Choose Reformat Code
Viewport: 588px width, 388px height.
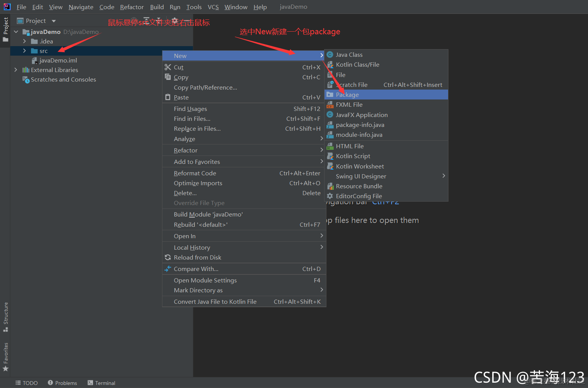click(244, 173)
